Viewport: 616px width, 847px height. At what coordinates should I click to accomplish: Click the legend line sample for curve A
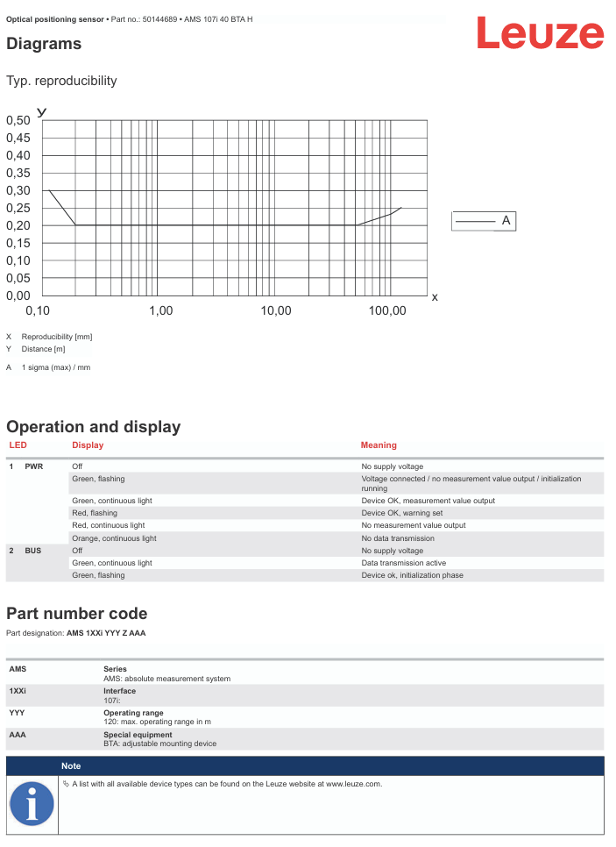475,222
